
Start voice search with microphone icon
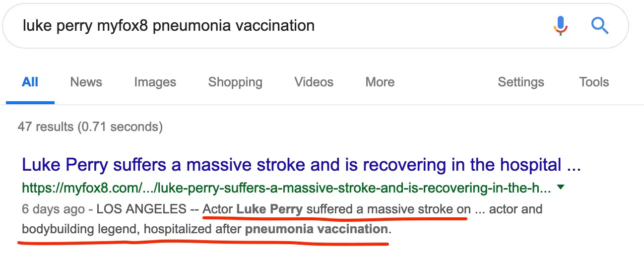click(x=561, y=25)
